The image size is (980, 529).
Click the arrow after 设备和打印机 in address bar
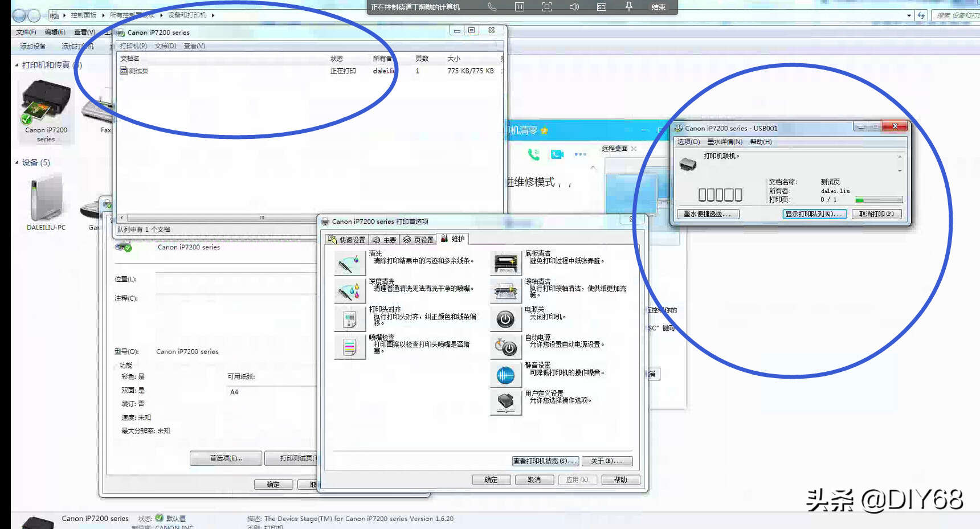pyautogui.click(x=213, y=15)
